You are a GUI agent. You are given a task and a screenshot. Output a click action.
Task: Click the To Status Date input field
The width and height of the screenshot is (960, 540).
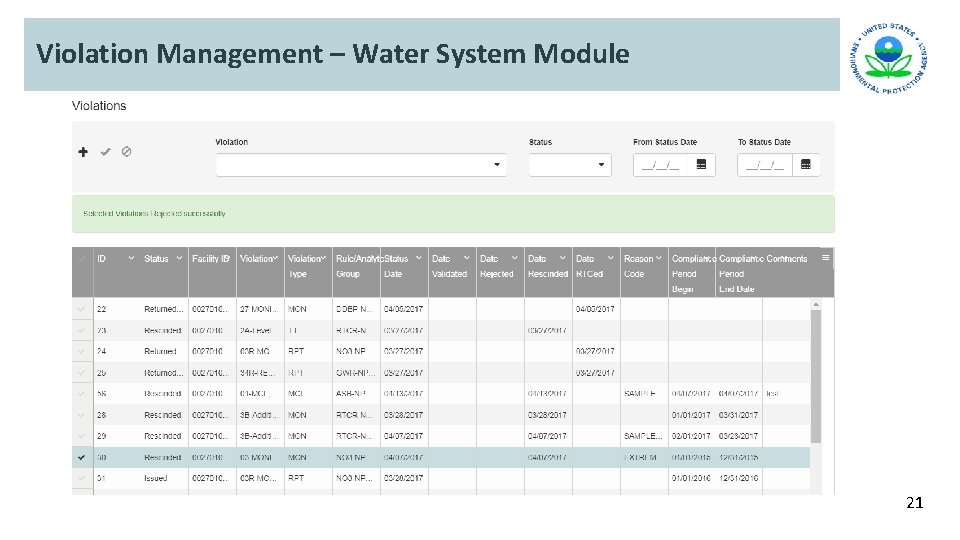click(765, 165)
